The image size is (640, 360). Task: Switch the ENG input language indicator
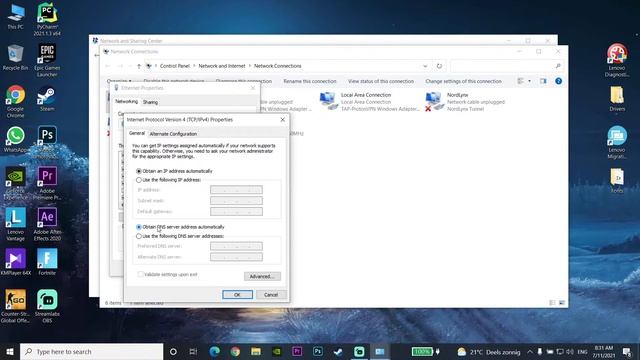[582, 351]
